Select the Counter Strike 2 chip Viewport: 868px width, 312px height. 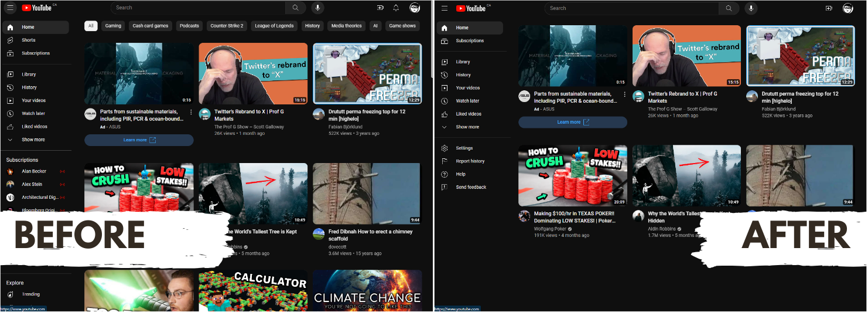[x=227, y=26]
